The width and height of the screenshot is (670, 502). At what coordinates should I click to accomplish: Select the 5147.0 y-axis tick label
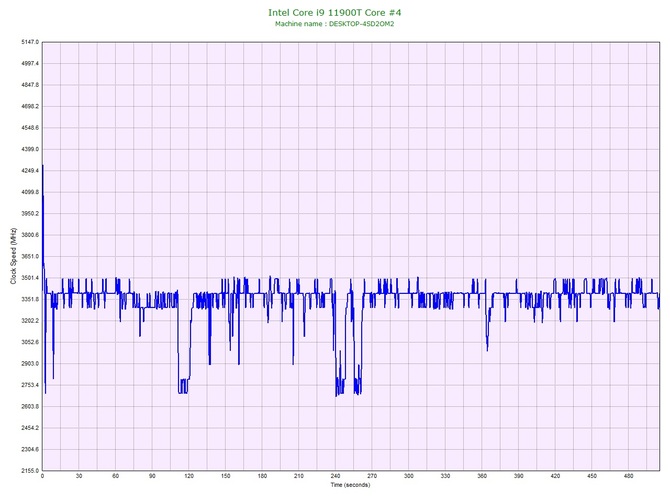30,42
